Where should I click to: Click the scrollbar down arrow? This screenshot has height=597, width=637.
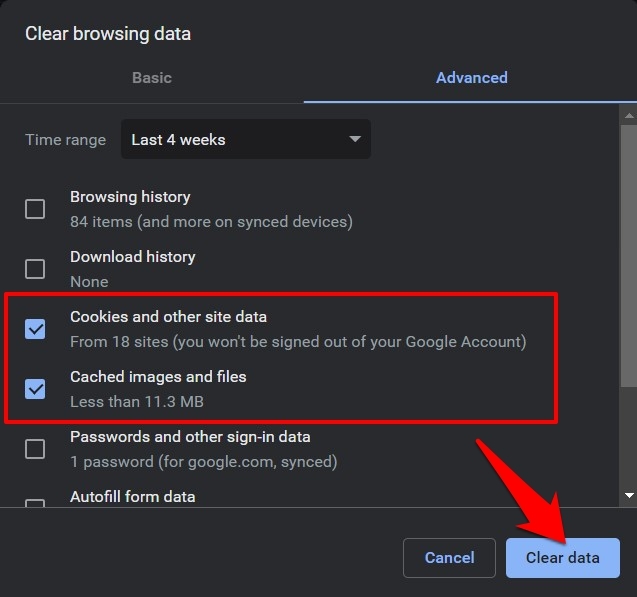pos(628,495)
